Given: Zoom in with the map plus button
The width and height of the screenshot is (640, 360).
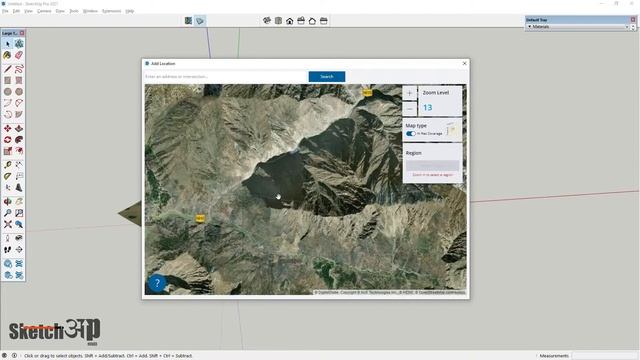Looking at the screenshot, I should [409, 93].
